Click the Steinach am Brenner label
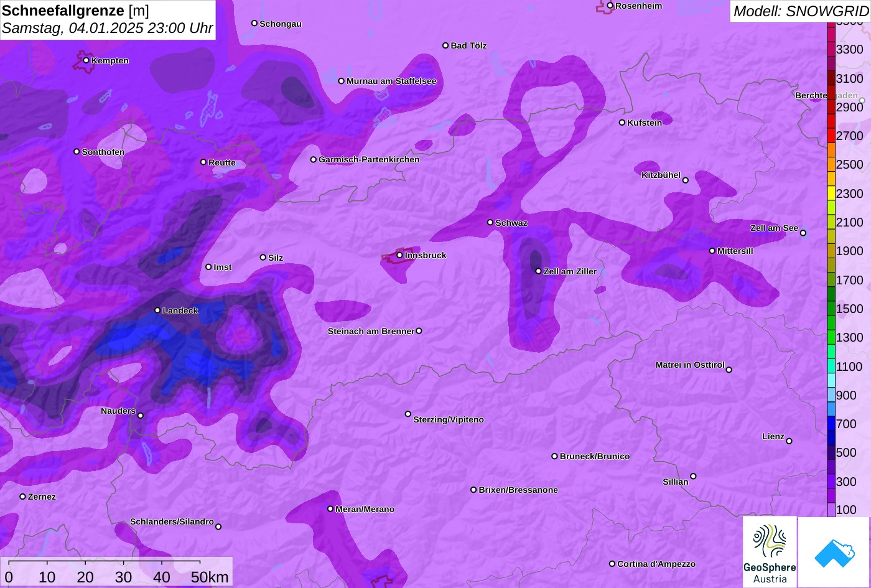 tap(371, 332)
